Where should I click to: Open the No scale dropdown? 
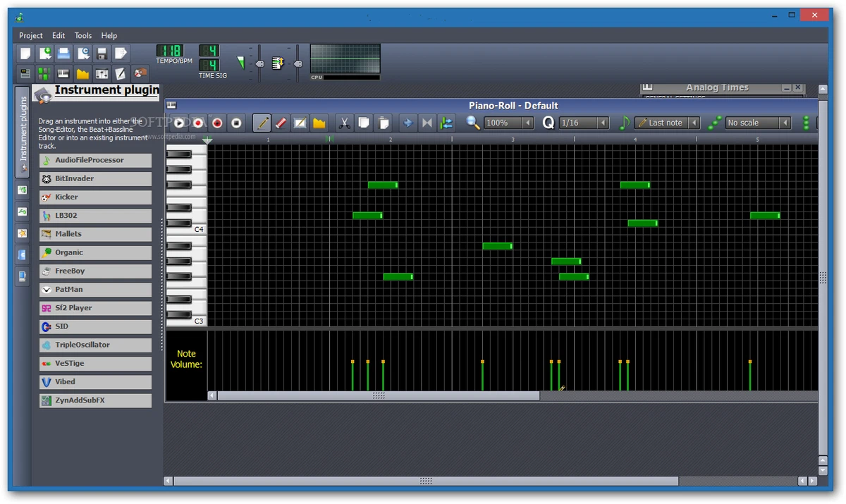pos(753,123)
